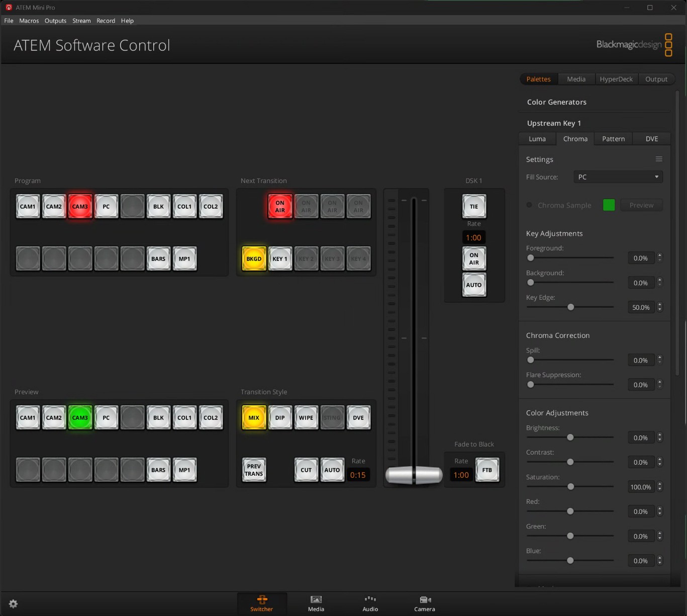This screenshot has width=687, height=616.
Task: Select PC on the Program bus
Action: 106,207
